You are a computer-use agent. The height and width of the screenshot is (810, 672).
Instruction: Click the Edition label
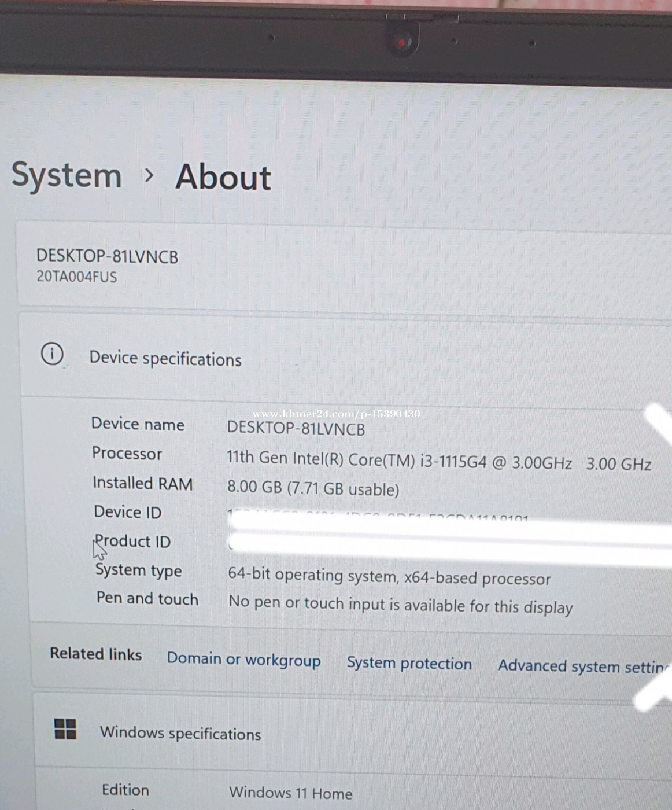click(125, 790)
